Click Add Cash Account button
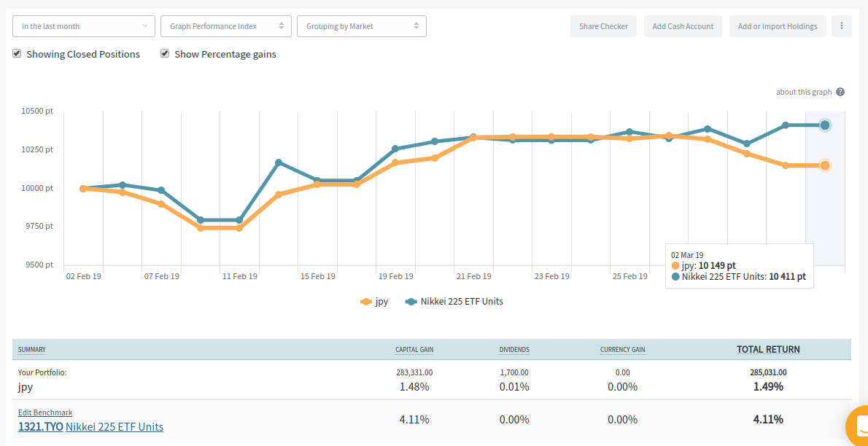Image resolution: width=868 pixels, height=446 pixels. tap(683, 26)
